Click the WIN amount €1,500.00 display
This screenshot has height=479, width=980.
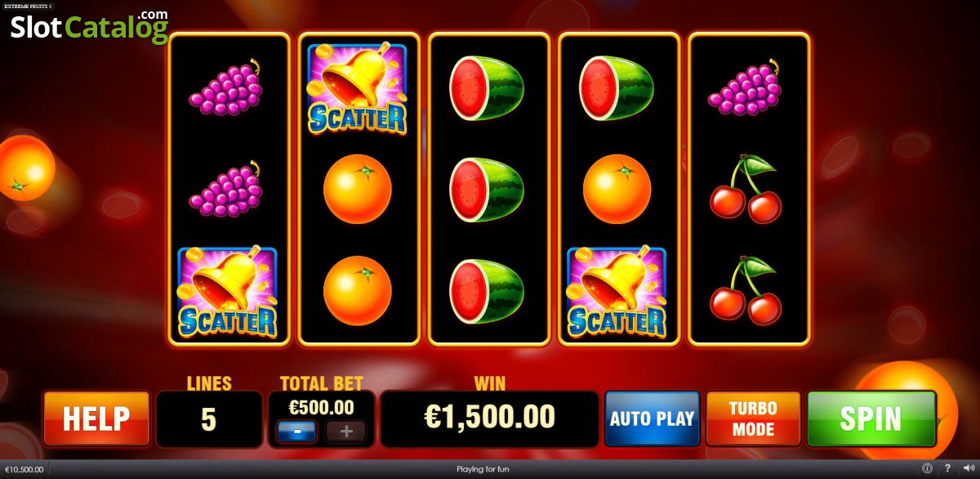490,419
